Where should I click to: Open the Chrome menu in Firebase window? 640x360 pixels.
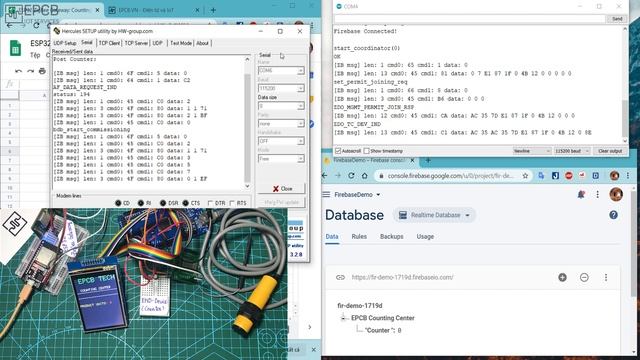pyautogui.click(x=628, y=176)
